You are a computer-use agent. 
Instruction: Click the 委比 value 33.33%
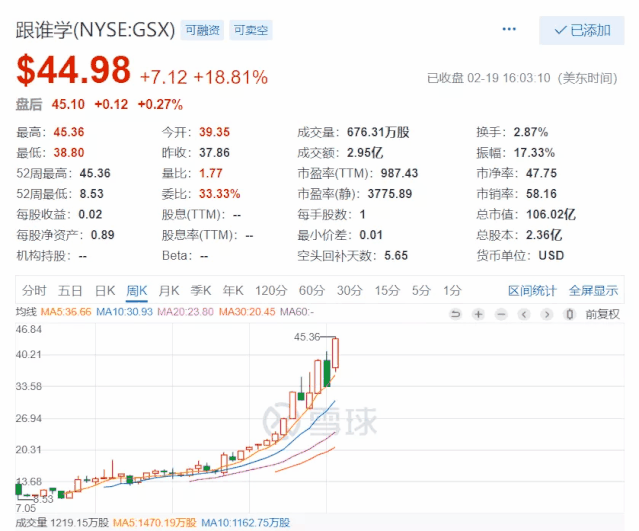coord(219,194)
